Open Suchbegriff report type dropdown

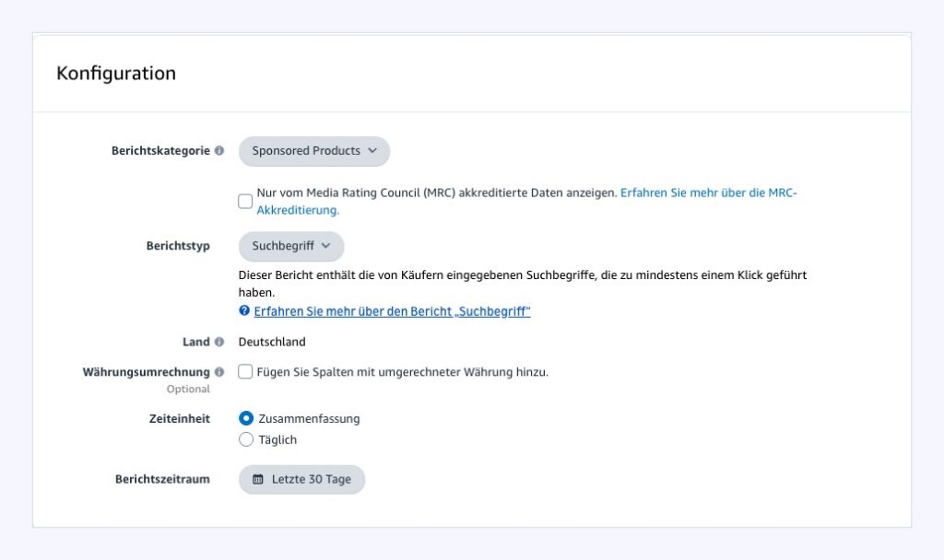(291, 246)
